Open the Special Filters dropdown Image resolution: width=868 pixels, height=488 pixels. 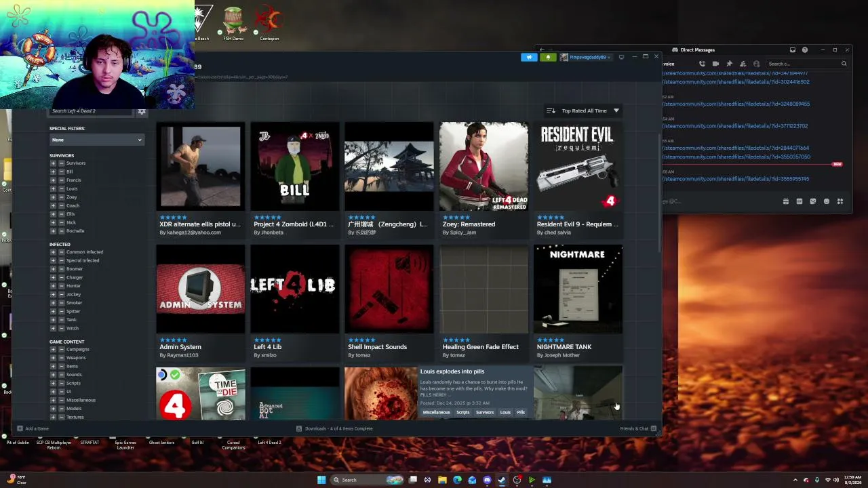pyautogui.click(x=96, y=140)
